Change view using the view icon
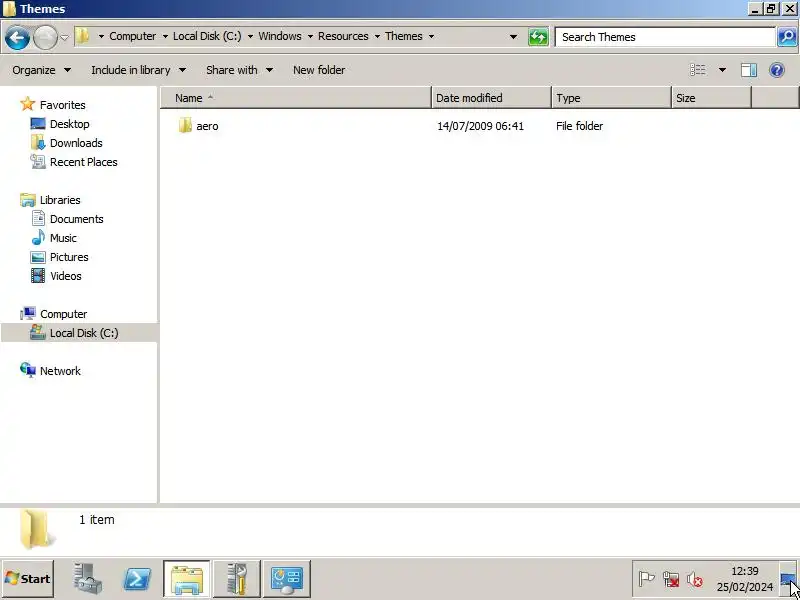Screen dimensions: 800x600 click(x=697, y=70)
